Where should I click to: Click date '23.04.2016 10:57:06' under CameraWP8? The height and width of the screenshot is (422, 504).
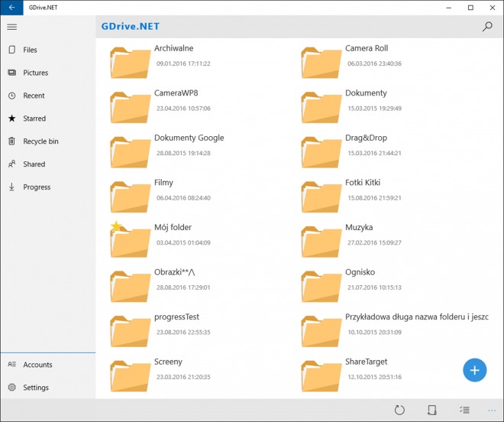[x=183, y=109]
